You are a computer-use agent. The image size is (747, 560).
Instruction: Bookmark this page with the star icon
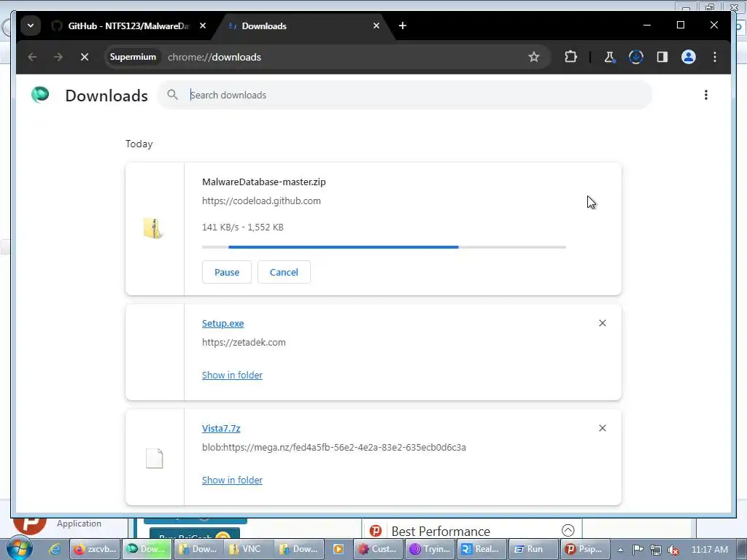(533, 57)
